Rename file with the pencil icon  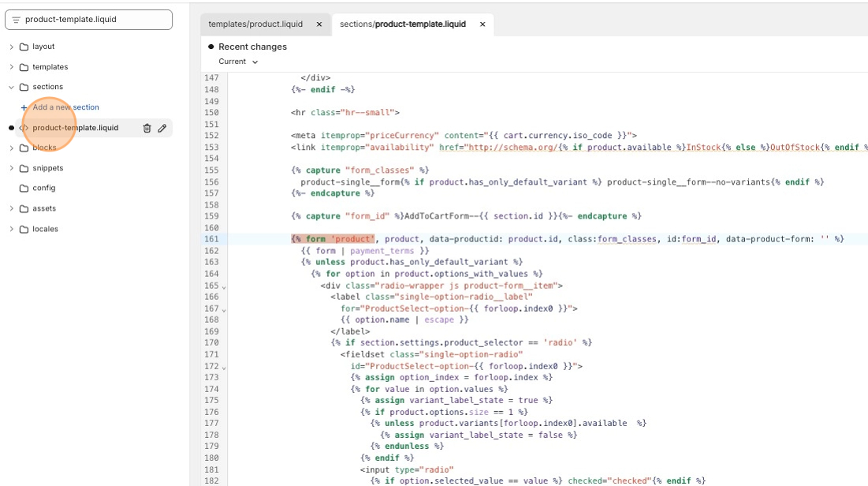point(162,128)
